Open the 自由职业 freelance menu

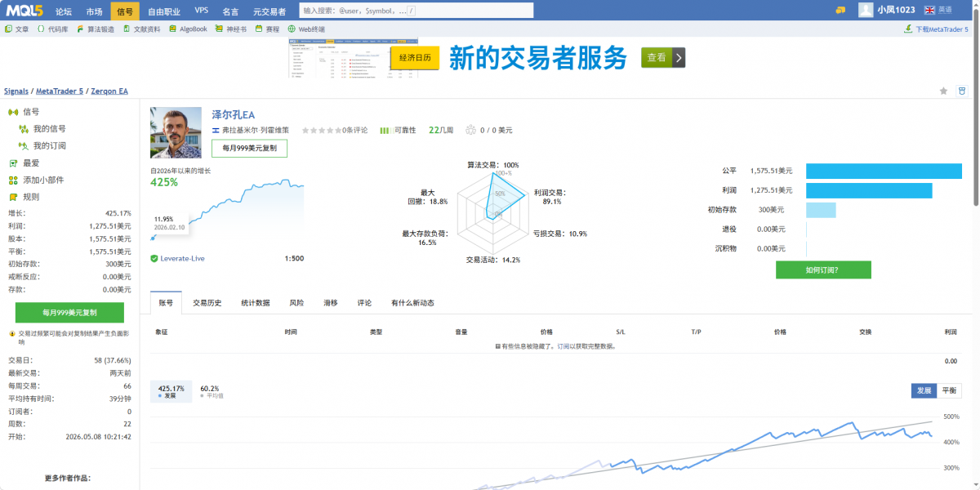165,11
